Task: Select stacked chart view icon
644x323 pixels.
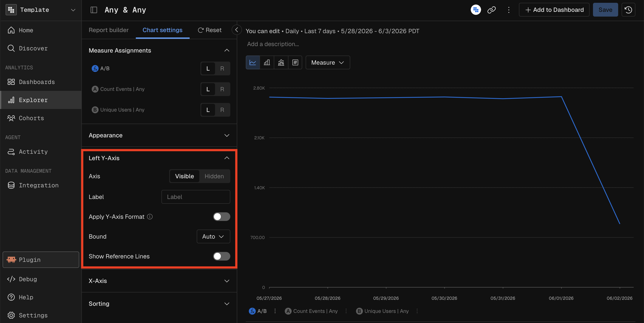Action: (281, 62)
